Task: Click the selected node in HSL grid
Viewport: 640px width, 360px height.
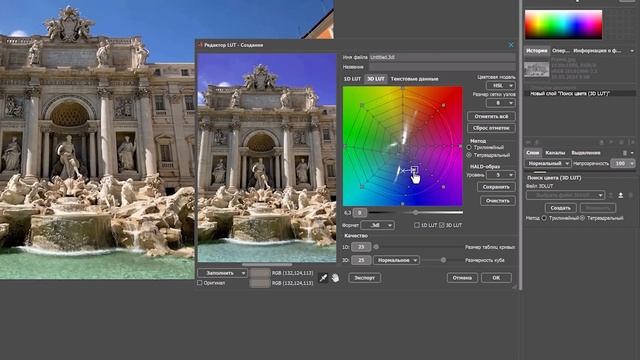Action: [414, 170]
